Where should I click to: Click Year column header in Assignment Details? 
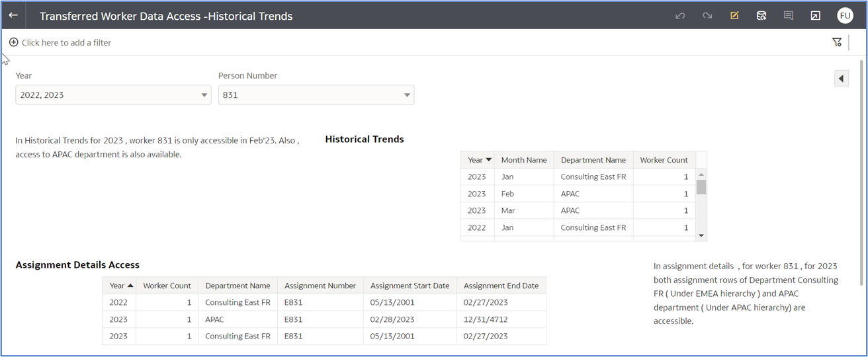click(120, 286)
